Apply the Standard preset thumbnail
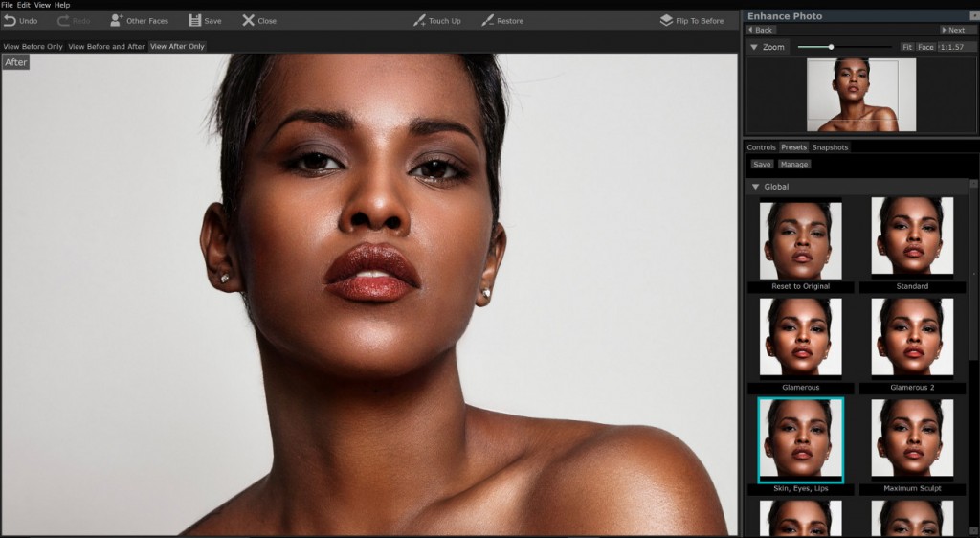The image size is (980, 538). pos(912,236)
